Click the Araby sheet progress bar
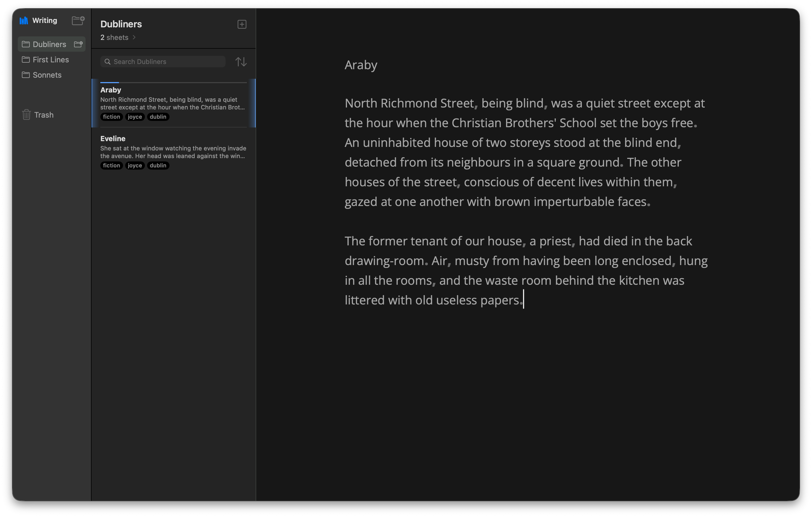Image resolution: width=812 pixels, height=517 pixels. (x=174, y=82)
